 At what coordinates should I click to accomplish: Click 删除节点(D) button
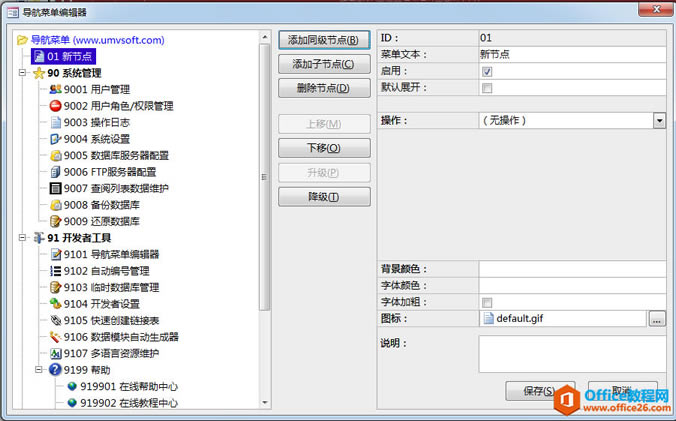click(x=324, y=88)
